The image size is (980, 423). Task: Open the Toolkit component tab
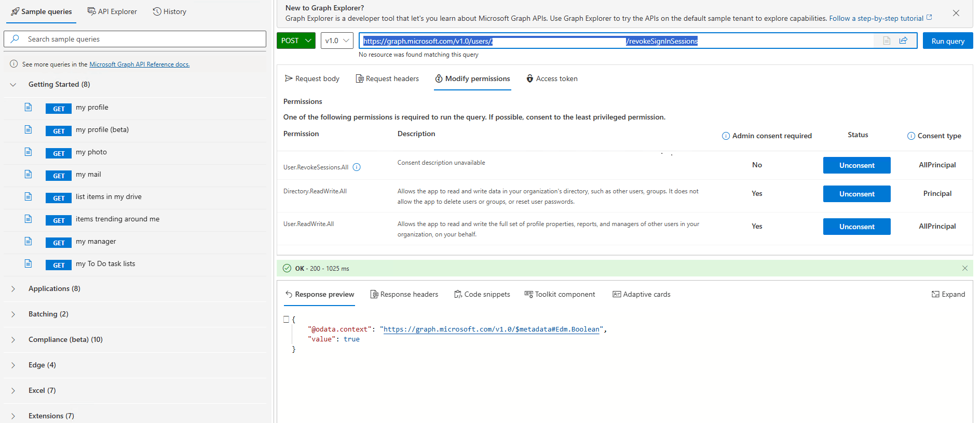coord(560,294)
